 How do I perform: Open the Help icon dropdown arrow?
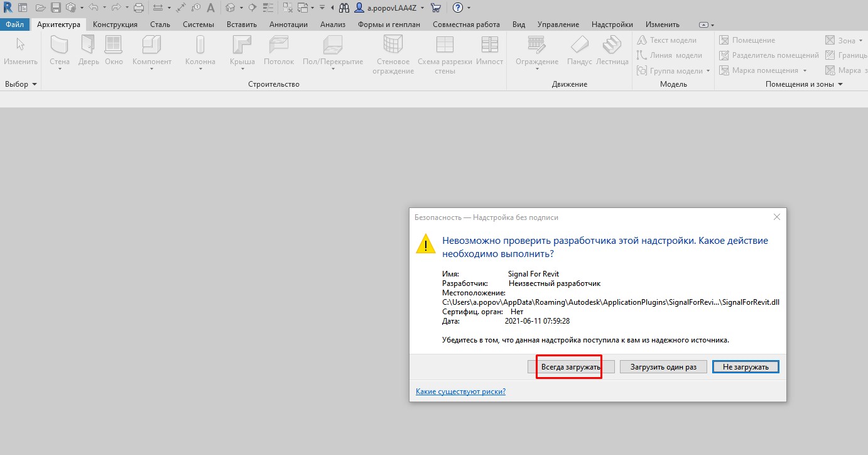tap(469, 8)
